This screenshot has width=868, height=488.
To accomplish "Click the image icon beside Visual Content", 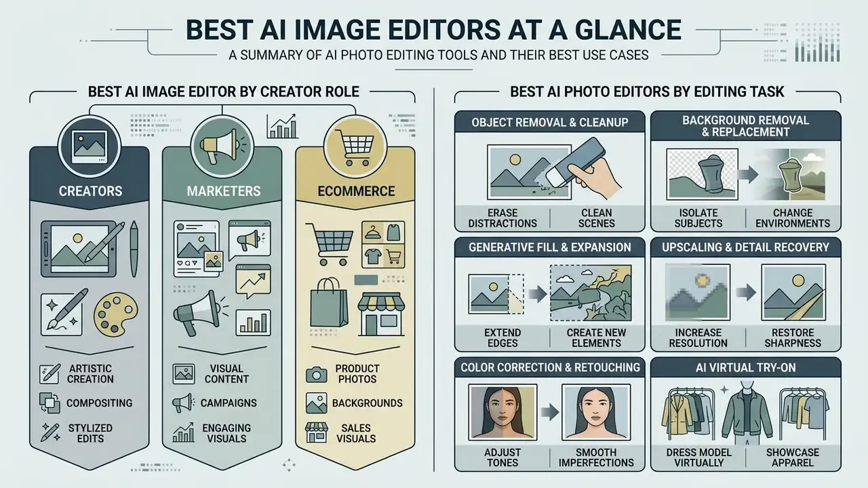I will 184,373.
